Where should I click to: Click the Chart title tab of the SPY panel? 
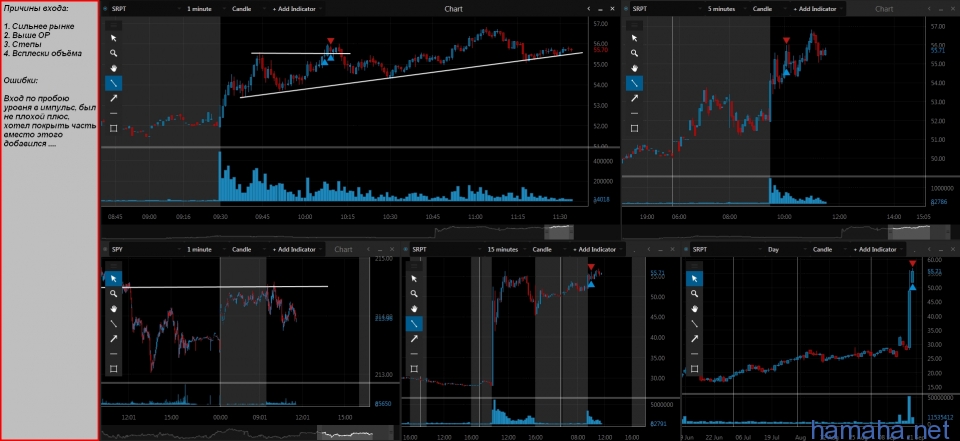[x=343, y=249]
